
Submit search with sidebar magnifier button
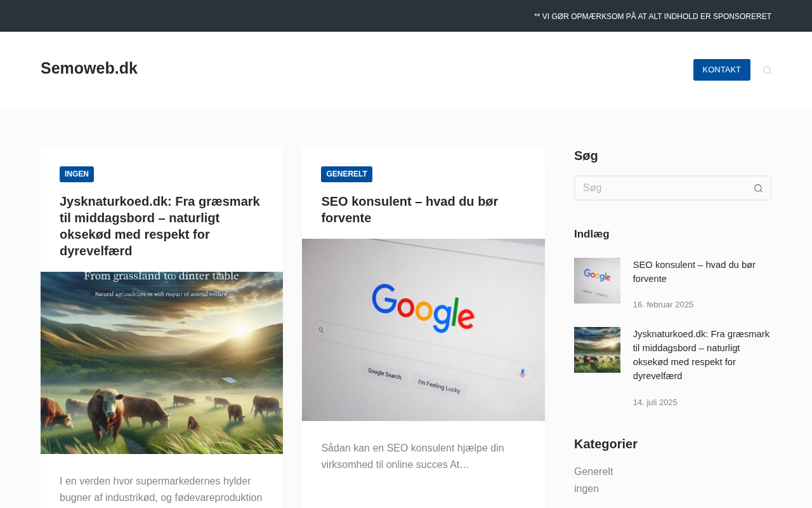pos(758,188)
